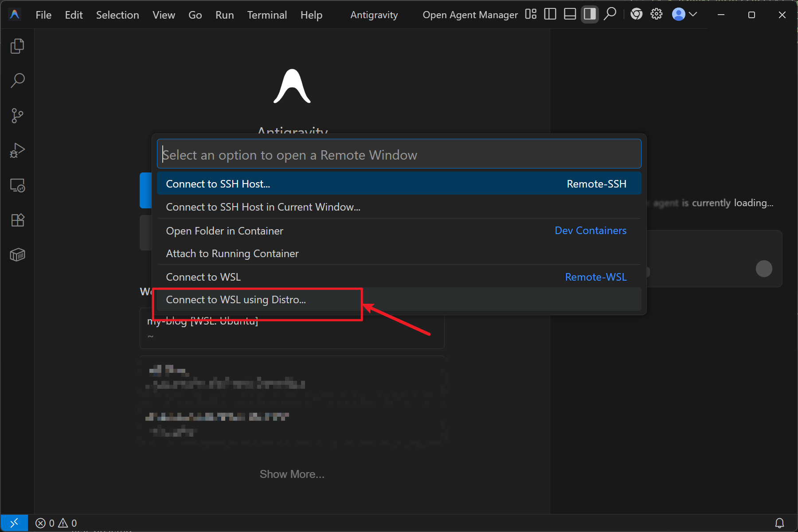Toggle the primary side bar layout button
This screenshot has height=532, width=798.
coord(550,15)
